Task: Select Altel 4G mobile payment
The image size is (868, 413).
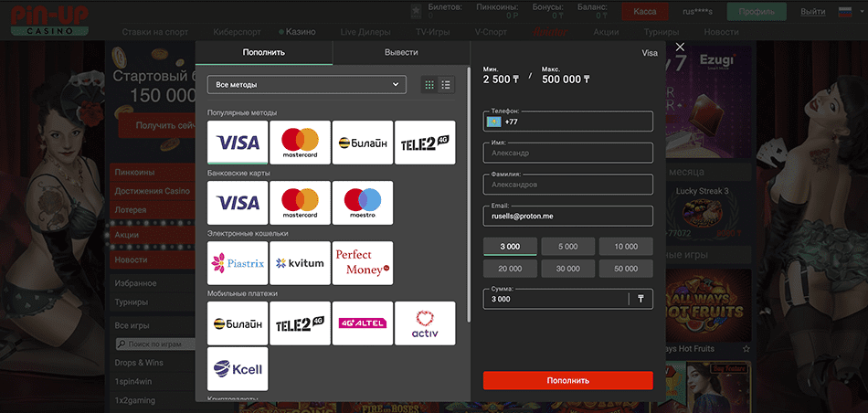Action: 363,323
